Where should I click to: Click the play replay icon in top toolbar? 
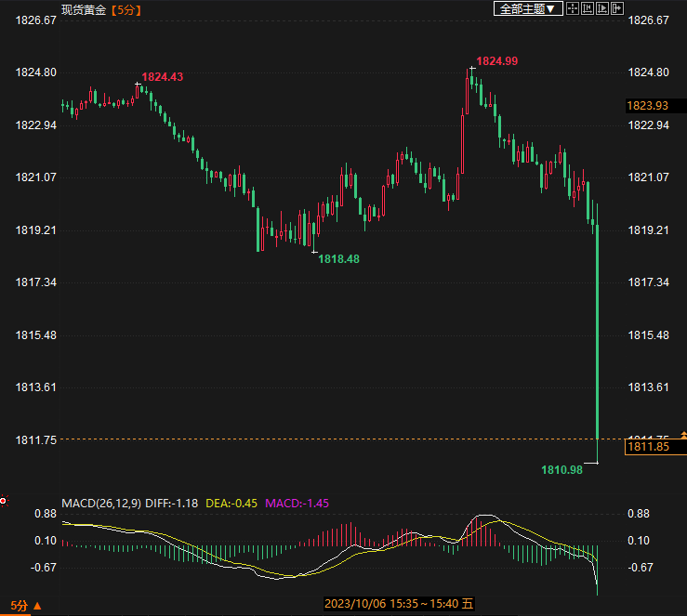pyautogui.click(x=601, y=8)
